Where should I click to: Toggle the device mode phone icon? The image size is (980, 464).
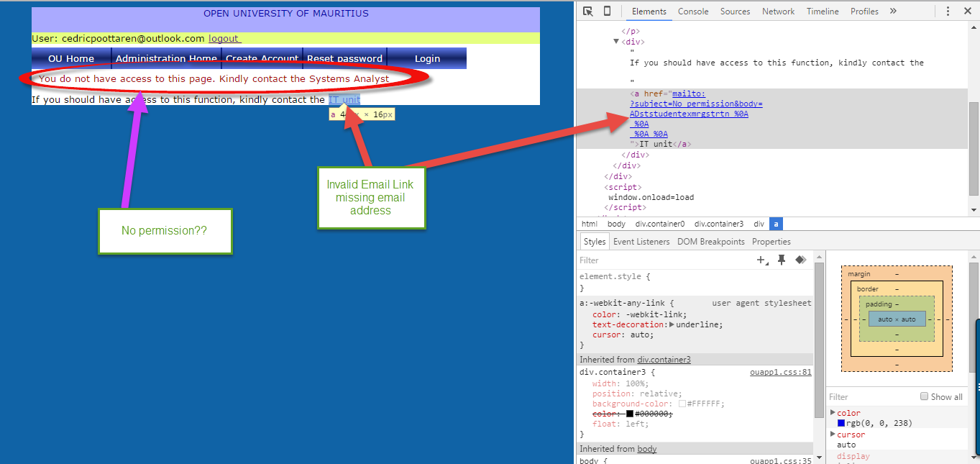click(607, 11)
